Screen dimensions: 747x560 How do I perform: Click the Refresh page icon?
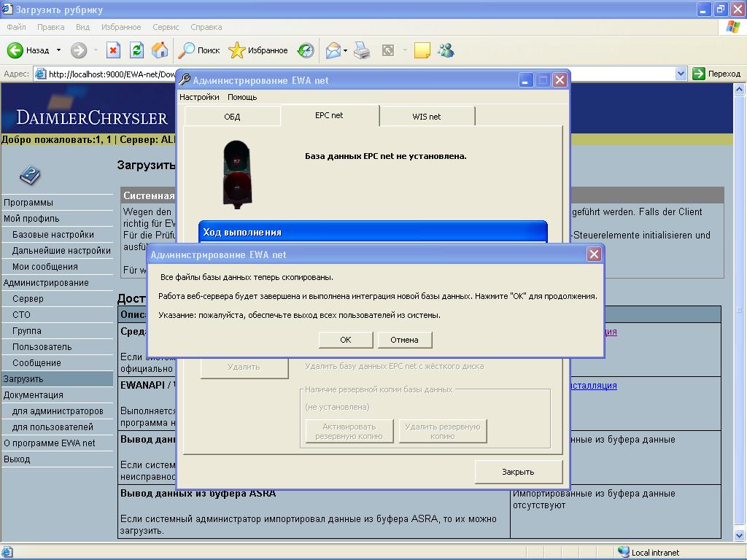(x=136, y=50)
